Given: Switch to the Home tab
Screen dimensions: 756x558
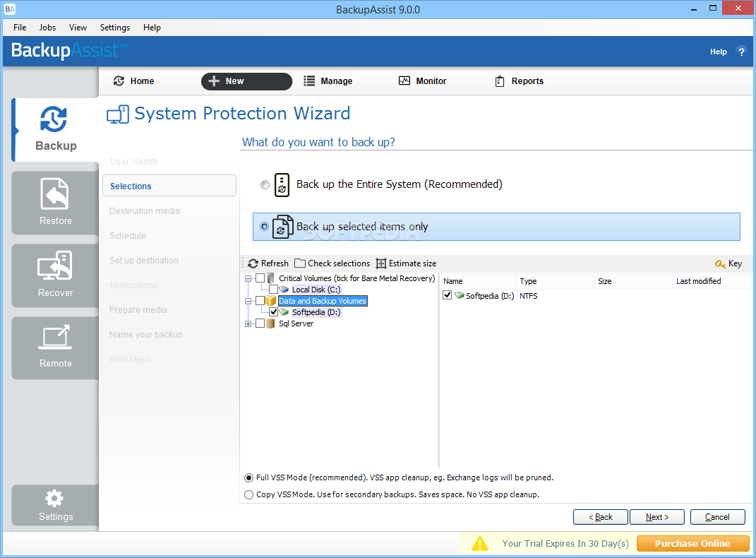Looking at the screenshot, I should click(133, 81).
